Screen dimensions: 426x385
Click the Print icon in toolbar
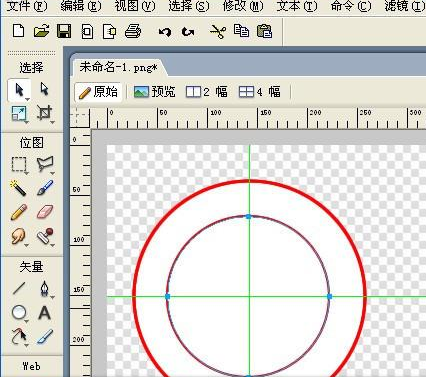pos(133,32)
